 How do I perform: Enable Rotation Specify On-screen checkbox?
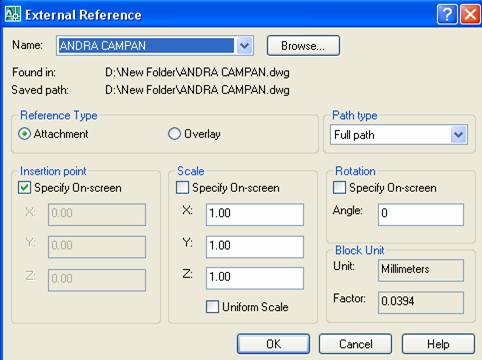(339, 188)
